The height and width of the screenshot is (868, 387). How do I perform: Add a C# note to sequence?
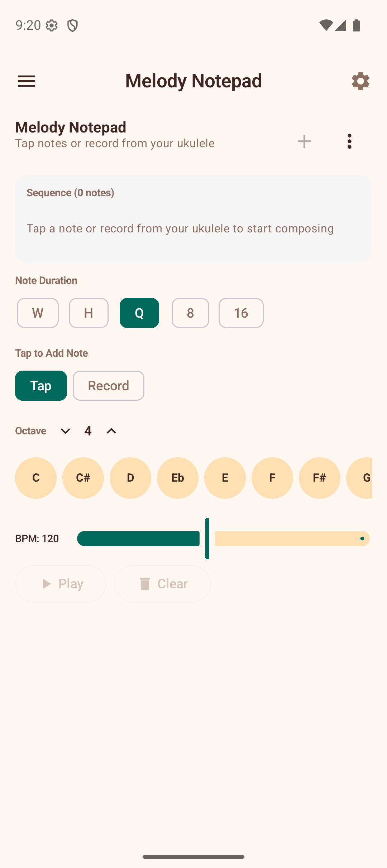[x=83, y=478]
